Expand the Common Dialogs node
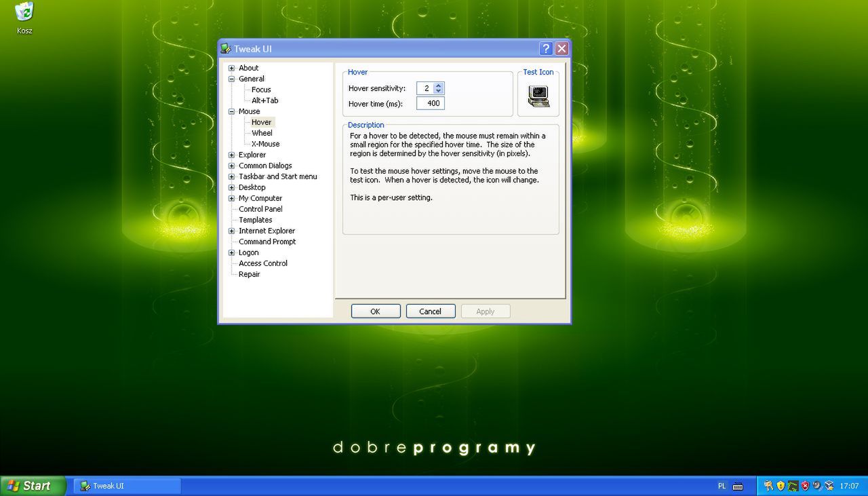868x496 pixels. tap(232, 166)
